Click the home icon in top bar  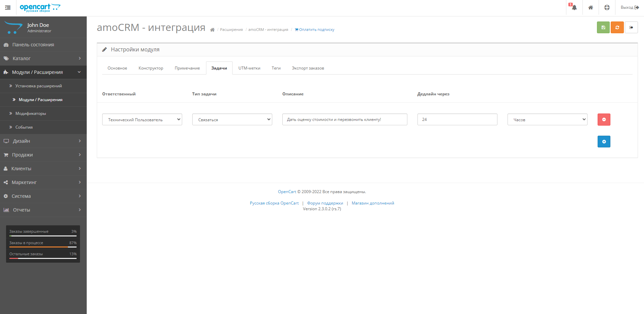591,7
